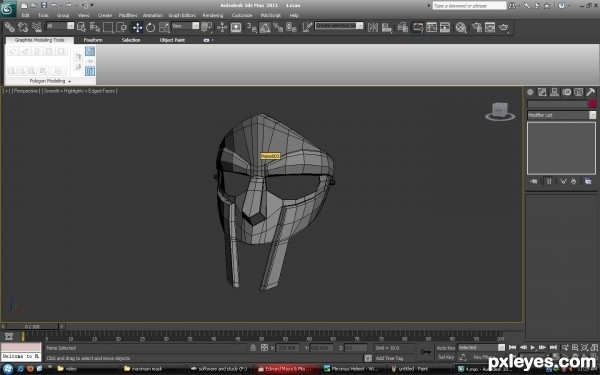Click the ViewCube in the viewport
Image resolution: width=600 pixels, height=375 pixels.
click(500, 111)
